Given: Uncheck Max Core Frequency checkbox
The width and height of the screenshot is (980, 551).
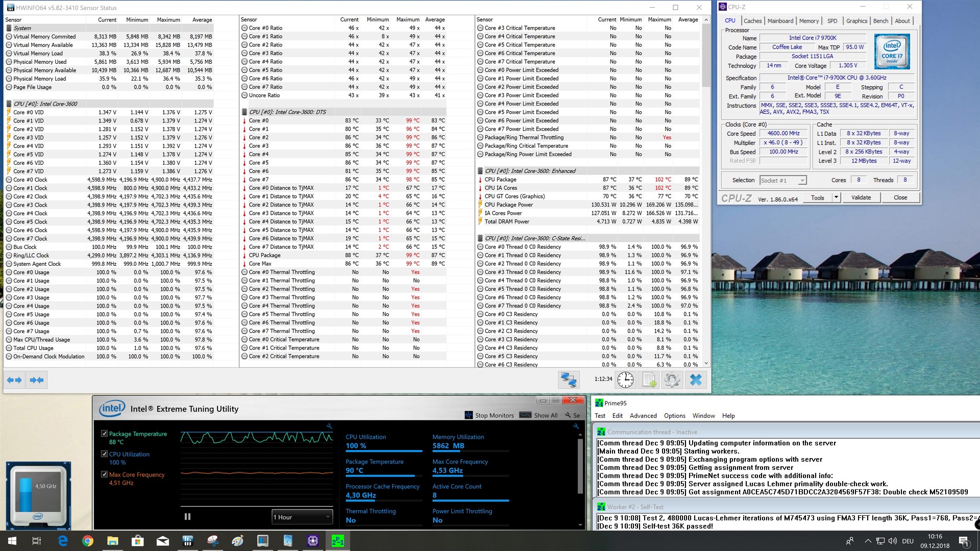Looking at the screenshot, I should (105, 474).
